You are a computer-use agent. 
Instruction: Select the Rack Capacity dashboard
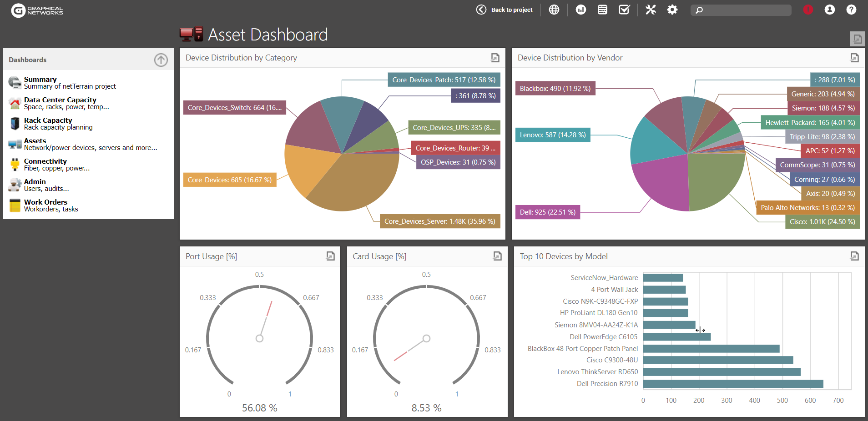tap(48, 120)
